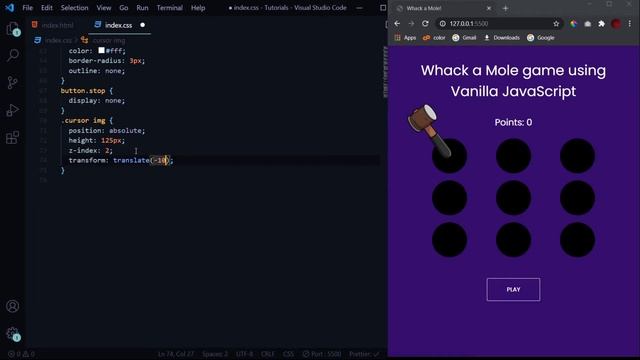Viewport: 640px width, 360px height.
Task: Open the Google bookmark
Action: pos(540,38)
